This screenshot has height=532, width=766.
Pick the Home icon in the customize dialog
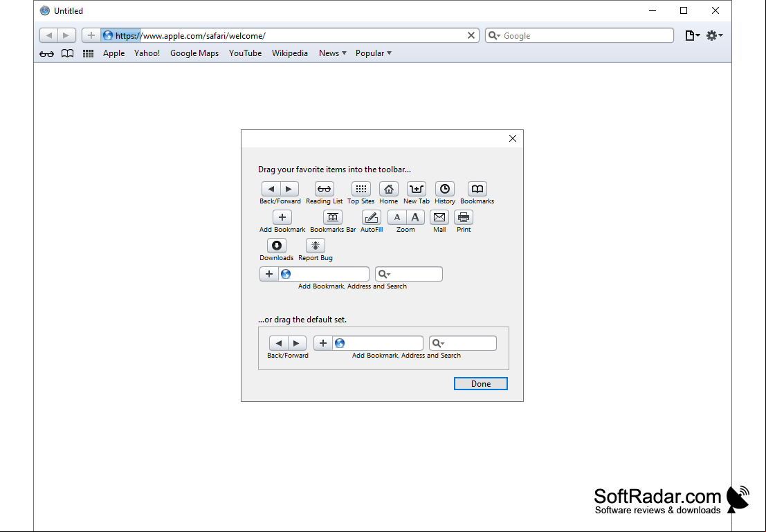(389, 189)
